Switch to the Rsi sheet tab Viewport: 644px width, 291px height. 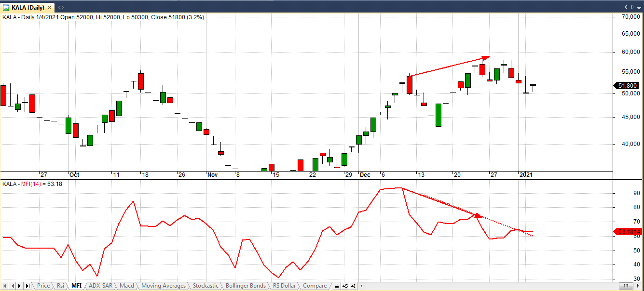point(60,286)
